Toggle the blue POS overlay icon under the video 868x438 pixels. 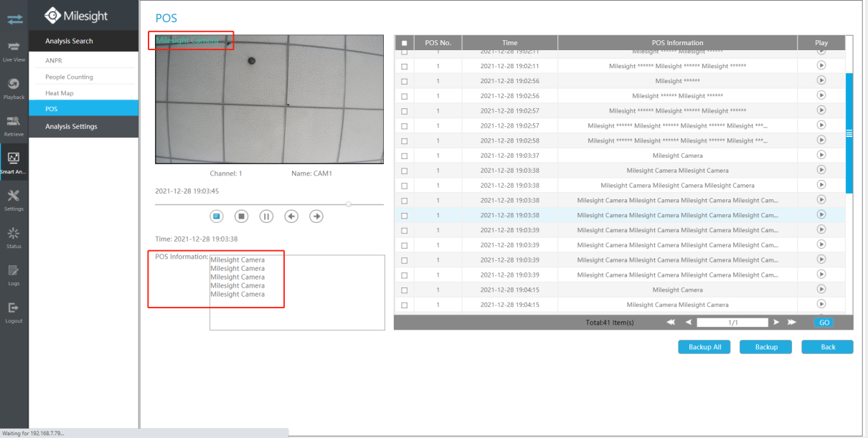(217, 216)
